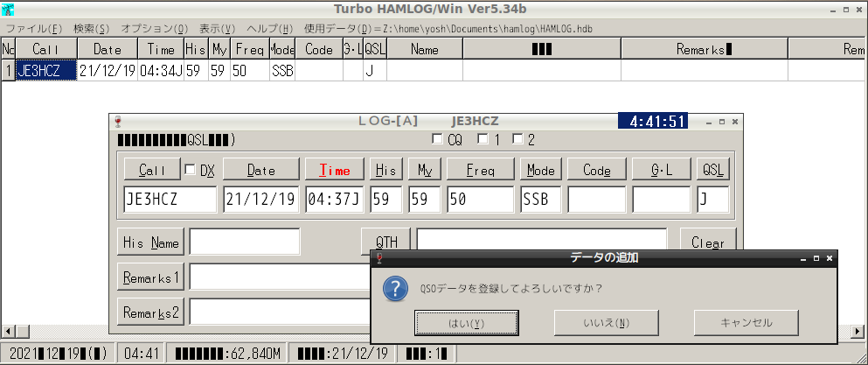The width and height of the screenshot is (868, 365).
Task: Click the horizontal scrollbar left arrow
Action: 8,332
